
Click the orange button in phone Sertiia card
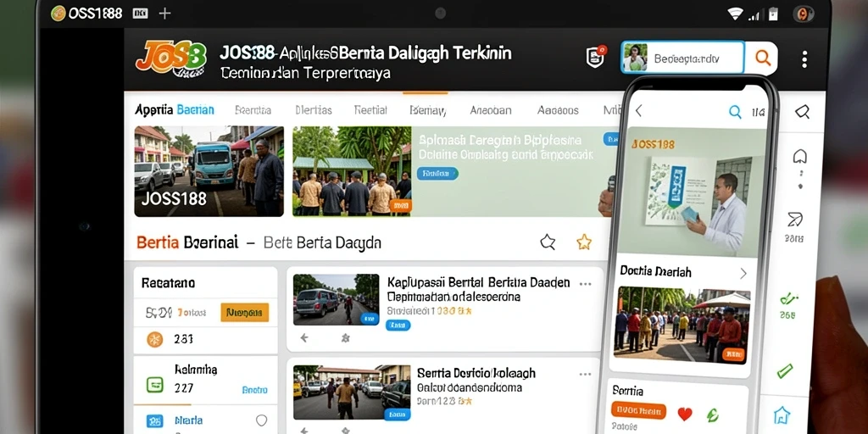pos(638,411)
